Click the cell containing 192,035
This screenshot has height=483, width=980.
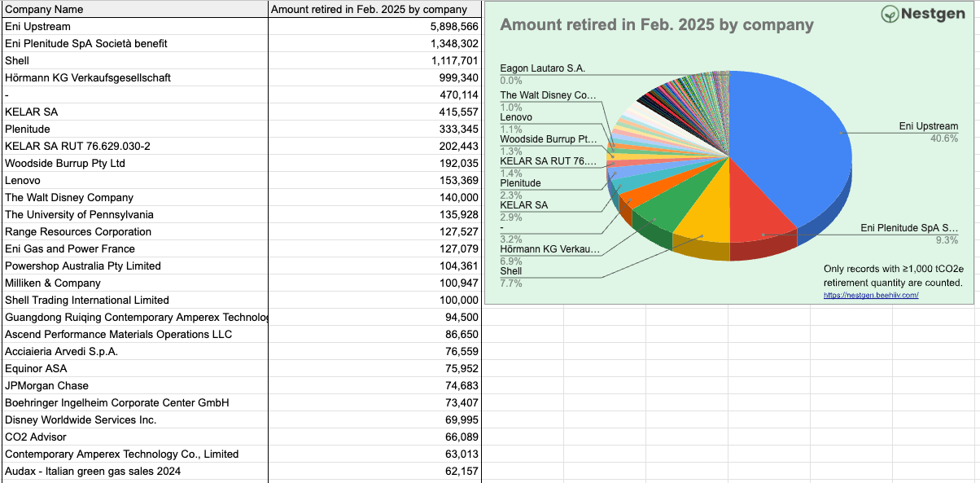coord(374,164)
